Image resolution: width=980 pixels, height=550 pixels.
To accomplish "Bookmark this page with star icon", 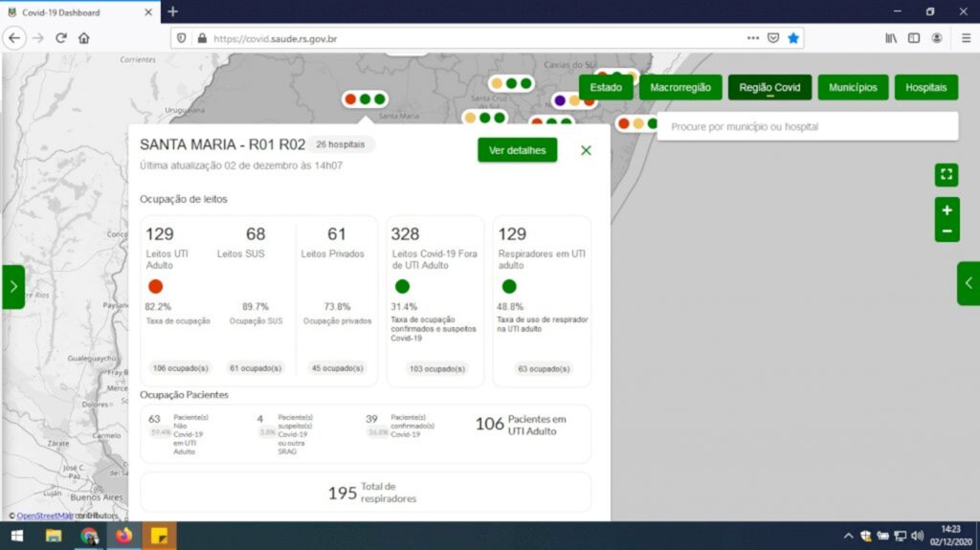I will click(793, 38).
